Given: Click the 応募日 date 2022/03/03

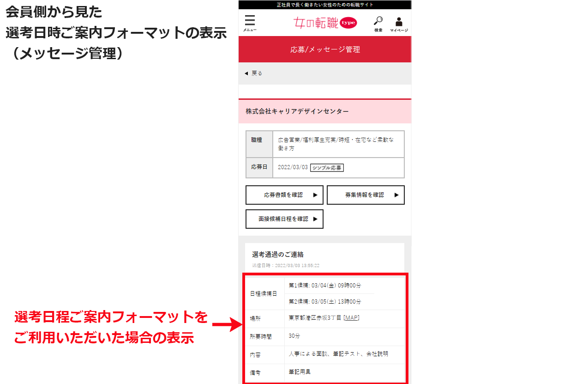Looking at the screenshot, I should [292, 168].
